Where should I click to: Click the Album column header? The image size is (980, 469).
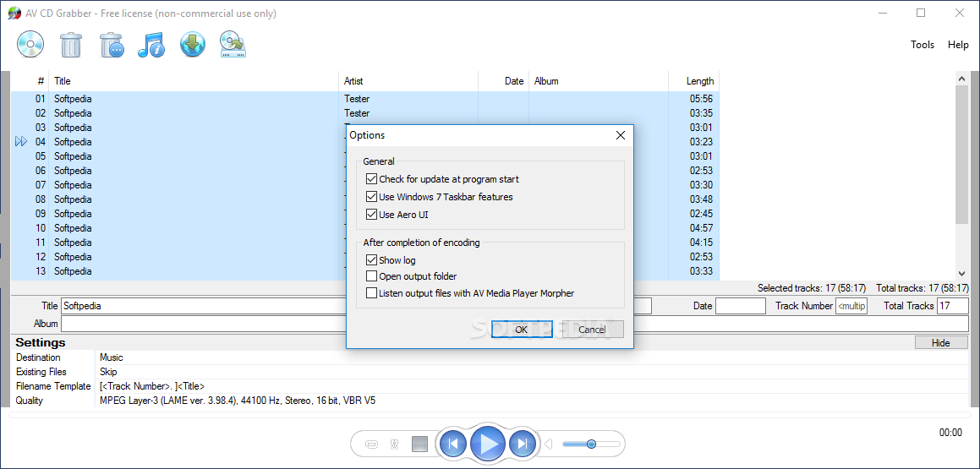pos(598,81)
